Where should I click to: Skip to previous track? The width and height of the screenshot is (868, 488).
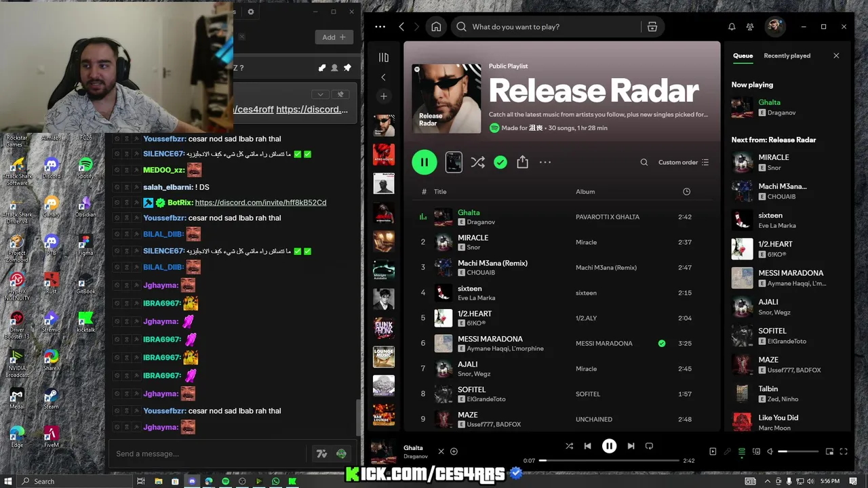588,446
